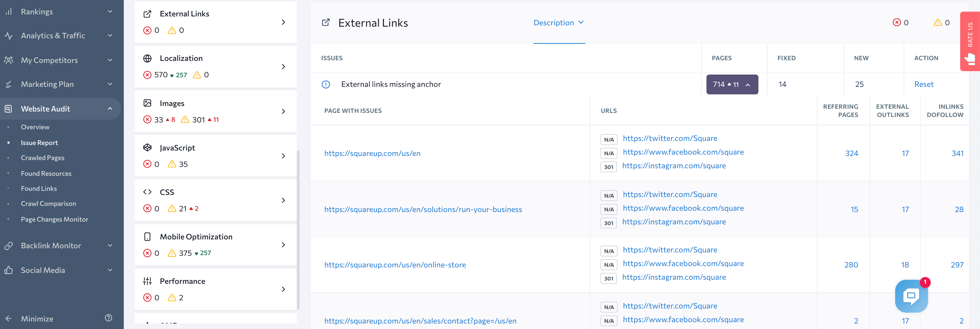Screen dimensions: 980x329
Task: Click the My Competitors people icon
Action: click(9, 60)
